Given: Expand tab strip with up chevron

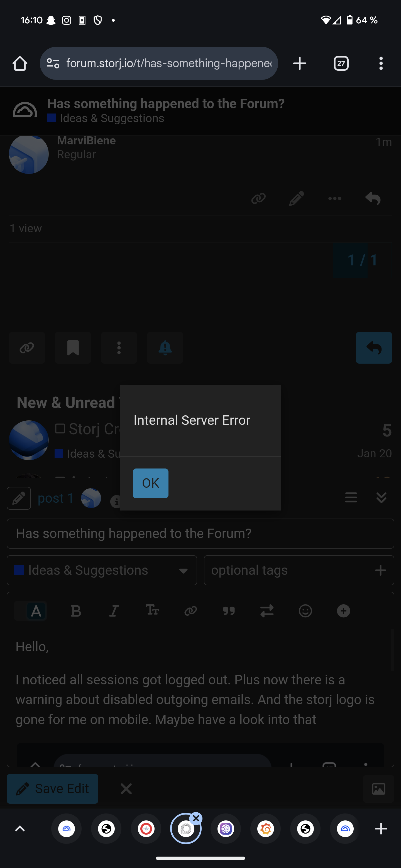Looking at the screenshot, I should click(20, 828).
